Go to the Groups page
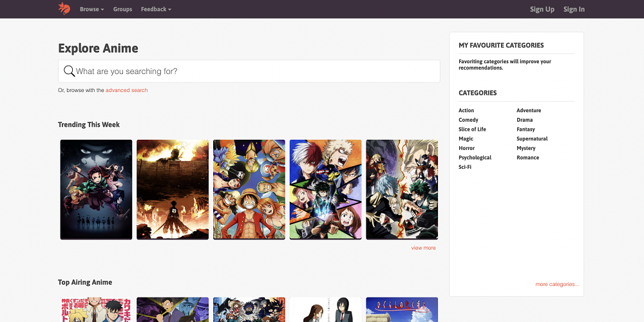The width and height of the screenshot is (644, 322). tap(122, 10)
